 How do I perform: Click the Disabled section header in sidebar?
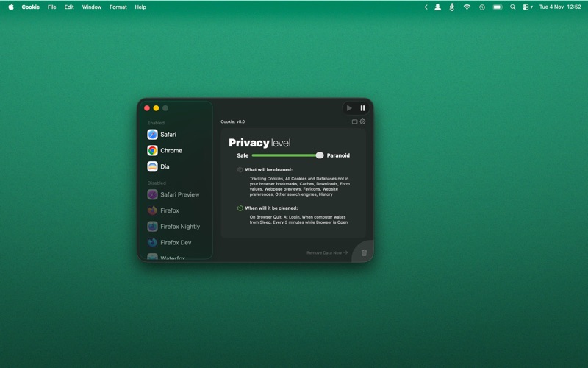[x=157, y=183]
